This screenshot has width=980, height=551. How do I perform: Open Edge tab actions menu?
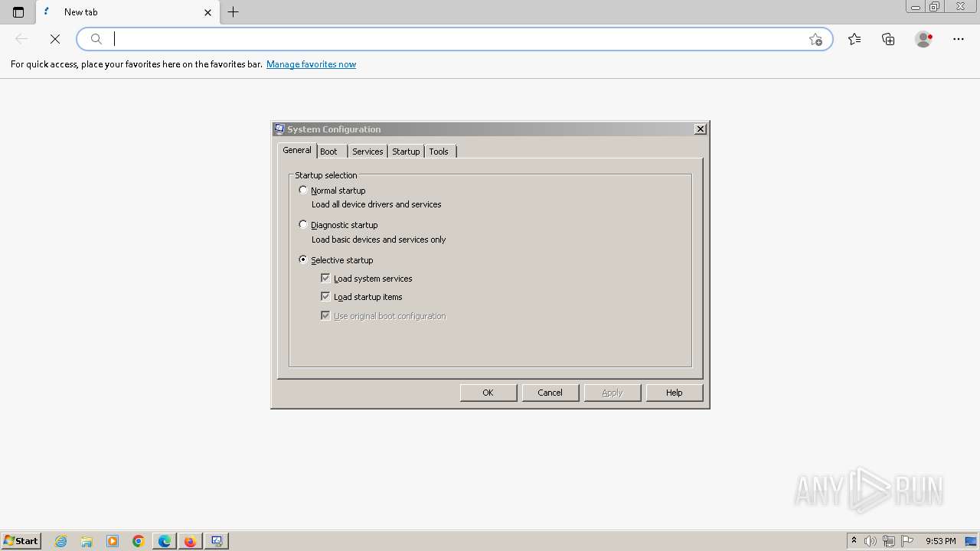pos(18,12)
